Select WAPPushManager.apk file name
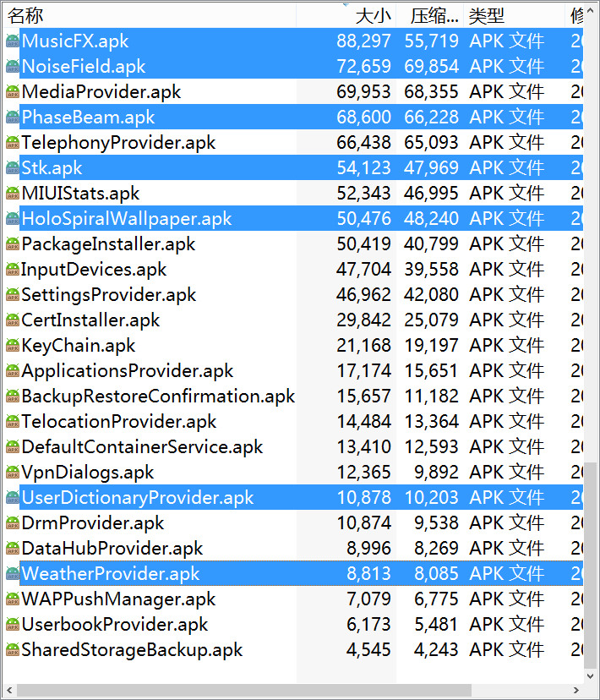 (118, 599)
